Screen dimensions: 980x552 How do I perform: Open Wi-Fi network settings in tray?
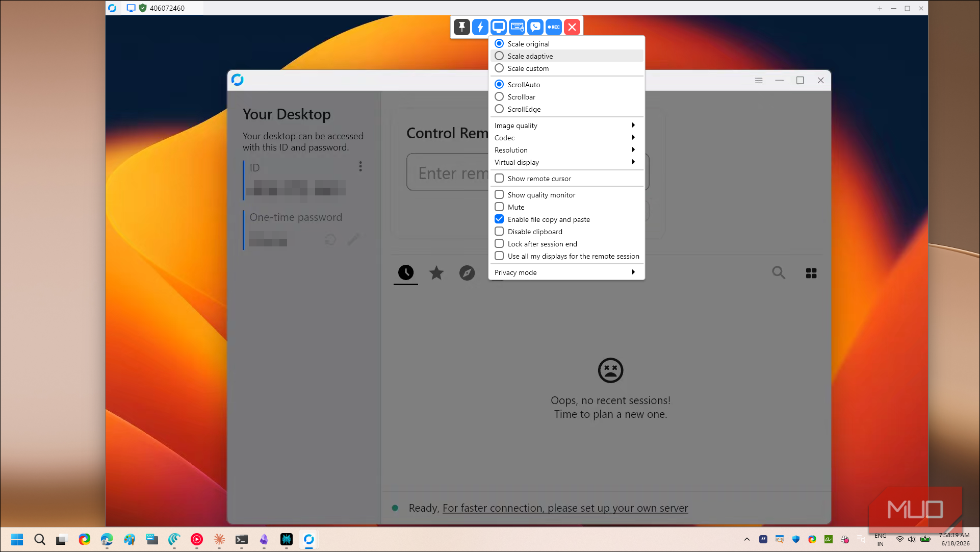(x=900, y=539)
